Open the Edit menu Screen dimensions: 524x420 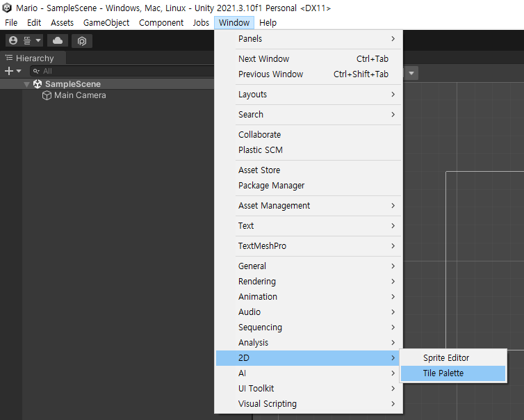tap(34, 23)
